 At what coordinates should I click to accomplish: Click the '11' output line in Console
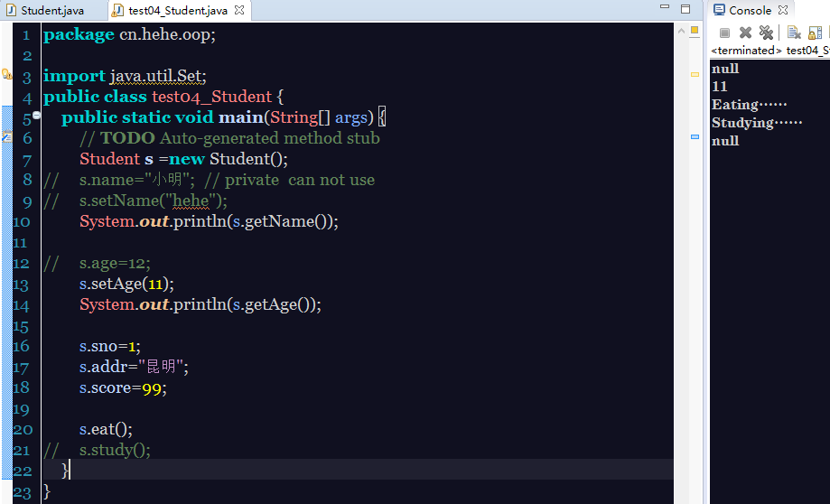point(720,87)
